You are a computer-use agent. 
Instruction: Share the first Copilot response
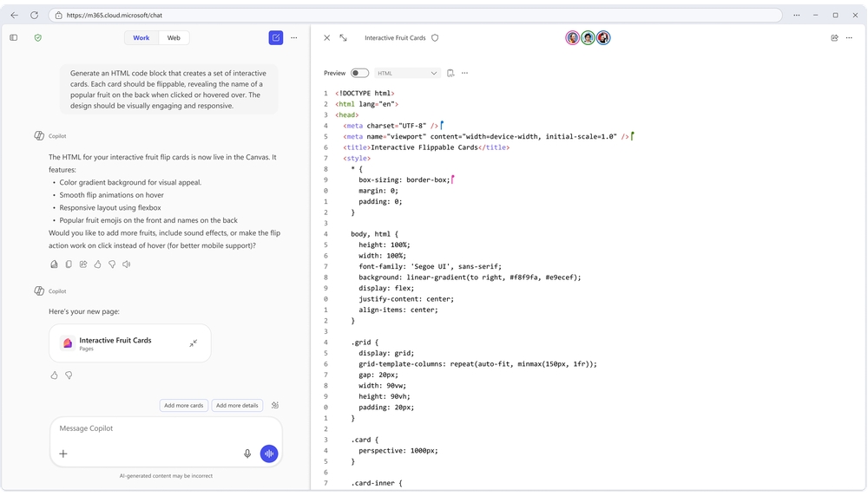83,264
